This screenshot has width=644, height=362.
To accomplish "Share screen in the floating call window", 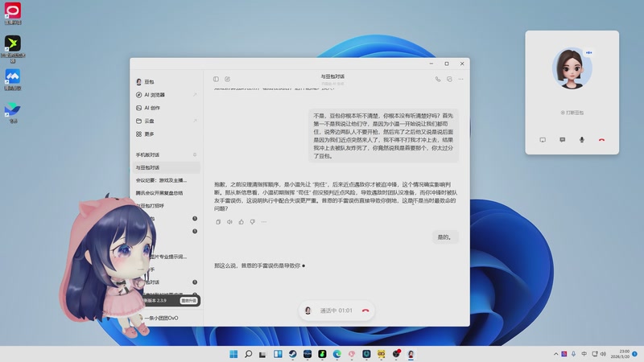I will tap(543, 140).
